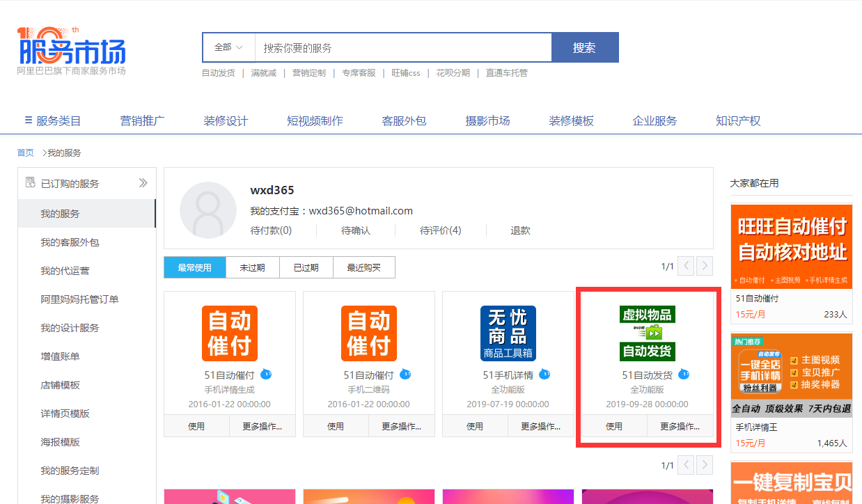Go to 装修设计 navigation item
862x504 pixels.
pyautogui.click(x=226, y=120)
